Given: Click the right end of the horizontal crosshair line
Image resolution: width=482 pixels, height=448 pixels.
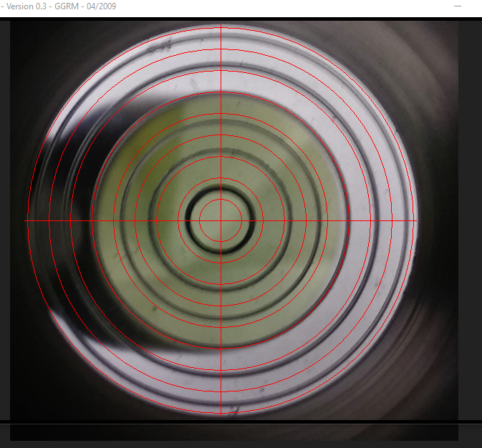Looking at the screenshot, I should click(415, 221).
